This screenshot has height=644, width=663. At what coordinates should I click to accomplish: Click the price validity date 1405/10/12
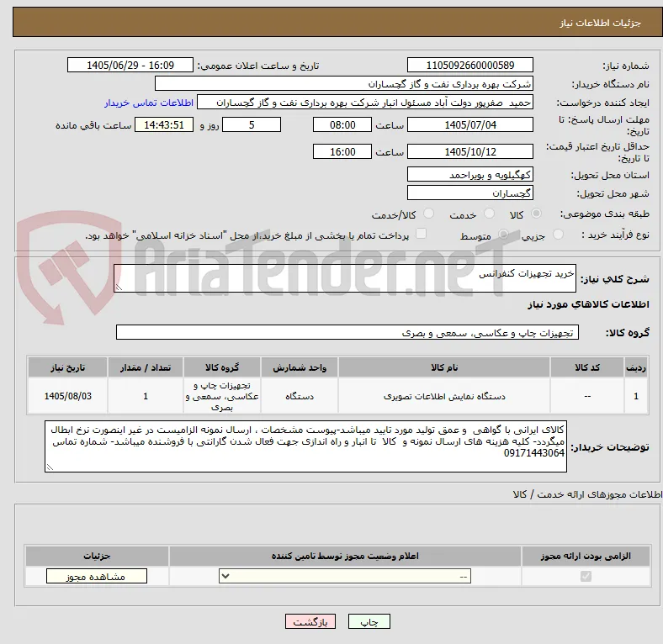[470, 151]
